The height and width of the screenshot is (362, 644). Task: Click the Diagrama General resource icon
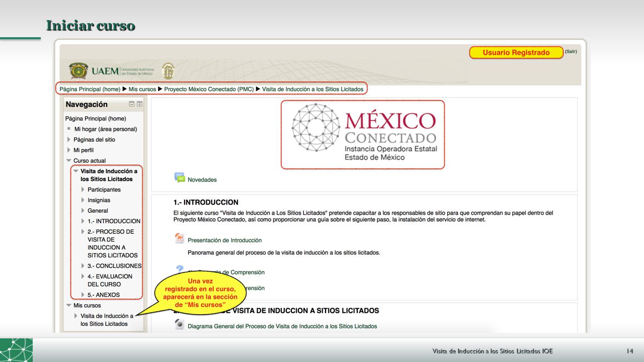tap(180, 325)
